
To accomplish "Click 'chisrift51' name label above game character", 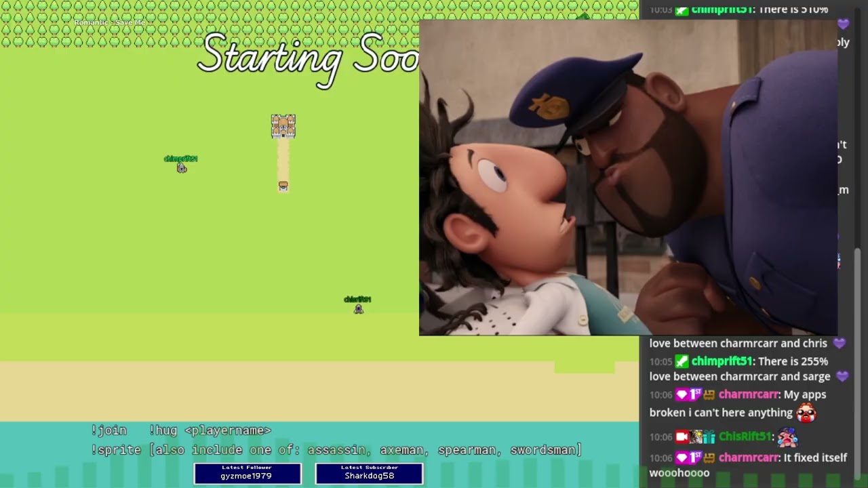I will [357, 299].
